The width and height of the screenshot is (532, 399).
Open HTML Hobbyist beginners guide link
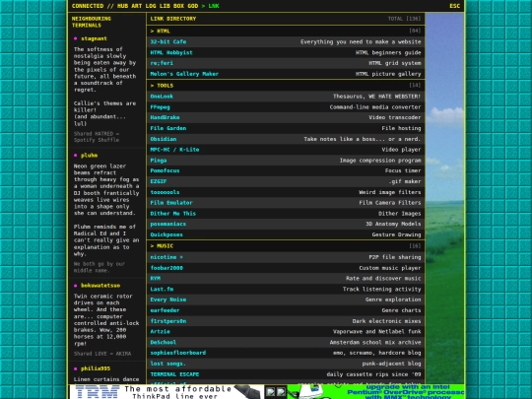click(x=171, y=52)
